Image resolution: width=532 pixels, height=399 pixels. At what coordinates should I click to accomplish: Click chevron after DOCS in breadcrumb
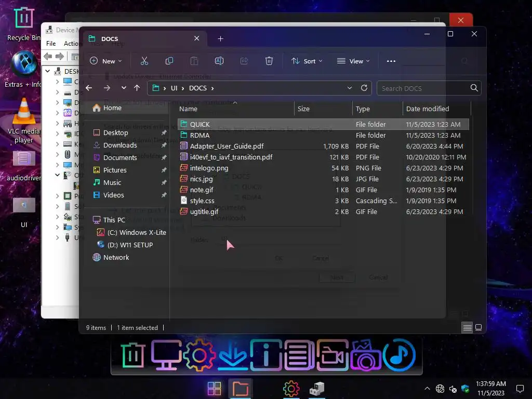pyautogui.click(x=212, y=88)
